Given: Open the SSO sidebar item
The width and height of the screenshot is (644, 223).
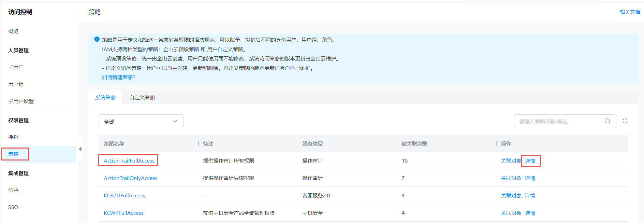Looking at the screenshot, I should (x=13, y=207).
